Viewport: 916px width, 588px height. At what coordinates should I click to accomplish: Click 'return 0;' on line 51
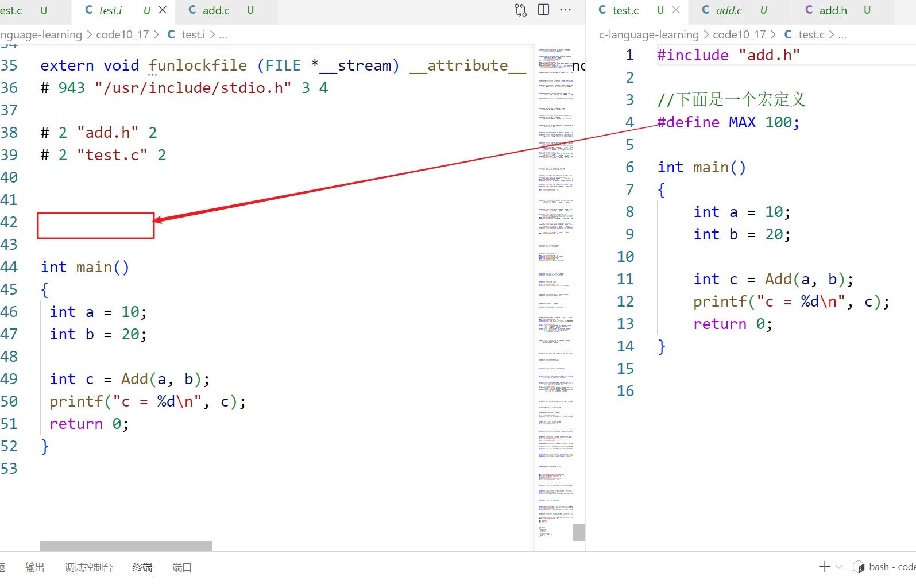pos(89,424)
